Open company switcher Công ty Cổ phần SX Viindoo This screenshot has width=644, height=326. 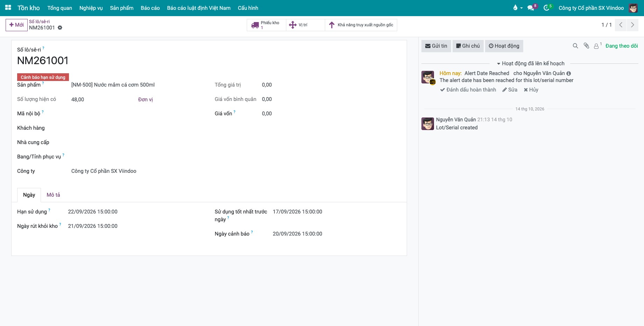point(591,8)
